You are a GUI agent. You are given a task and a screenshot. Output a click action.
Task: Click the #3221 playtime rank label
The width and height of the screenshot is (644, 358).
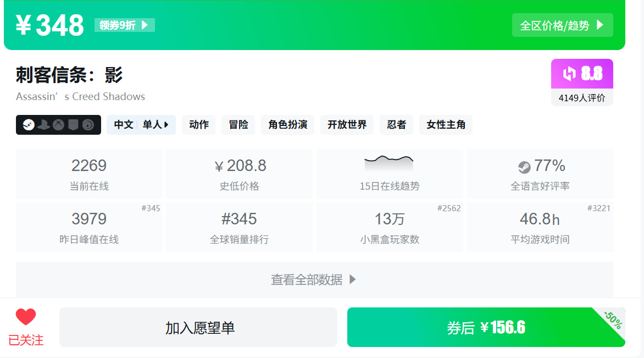(599, 208)
